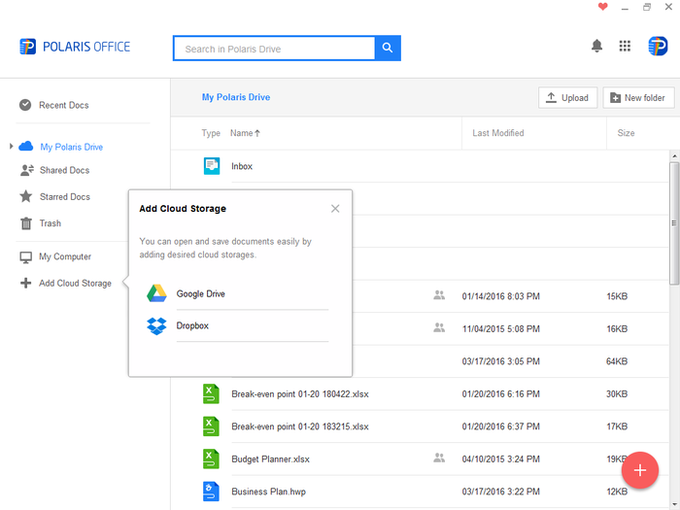Sort by Last Modified column header
Screen dimensions: 680x510
pyautogui.click(x=498, y=133)
